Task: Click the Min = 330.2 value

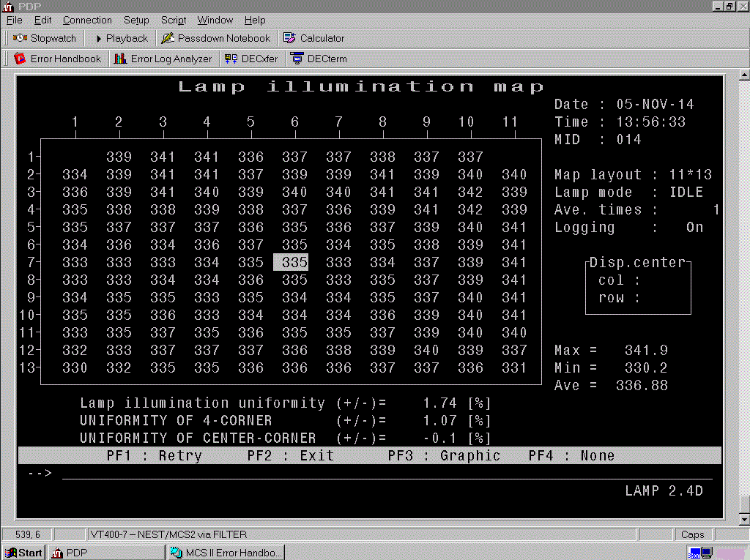Action: pos(646,367)
